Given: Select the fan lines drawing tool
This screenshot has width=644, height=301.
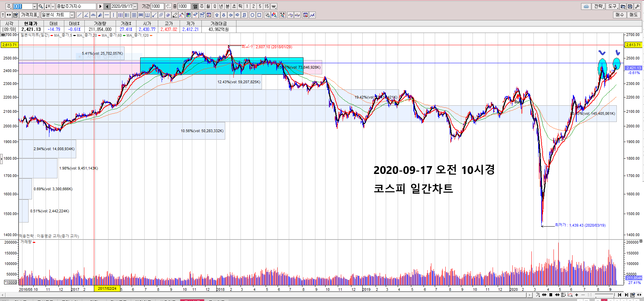Looking at the screenshot, I should click(100, 15).
